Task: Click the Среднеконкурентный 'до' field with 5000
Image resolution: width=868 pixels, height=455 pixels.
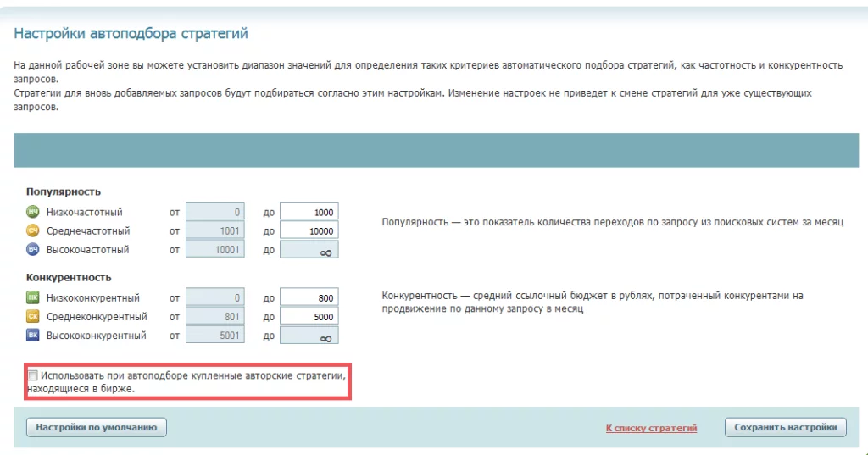Action: [x=309, y=316]
